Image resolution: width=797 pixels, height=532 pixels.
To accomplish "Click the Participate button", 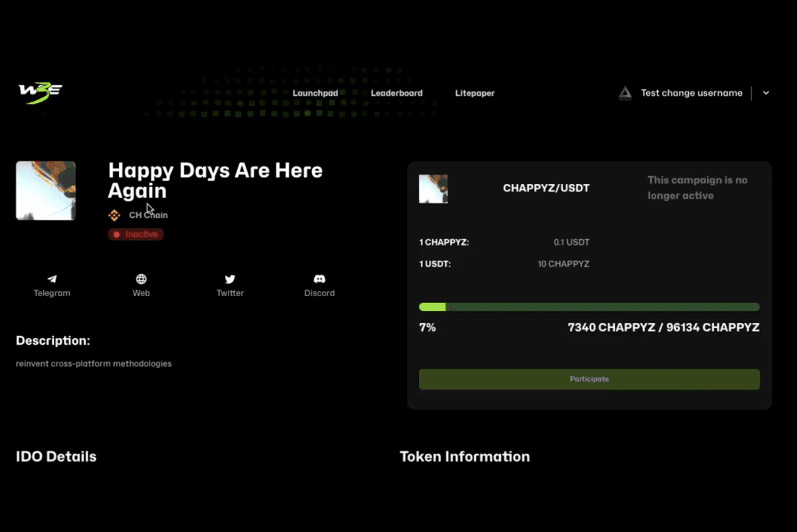I will click(x=589, y=379).
